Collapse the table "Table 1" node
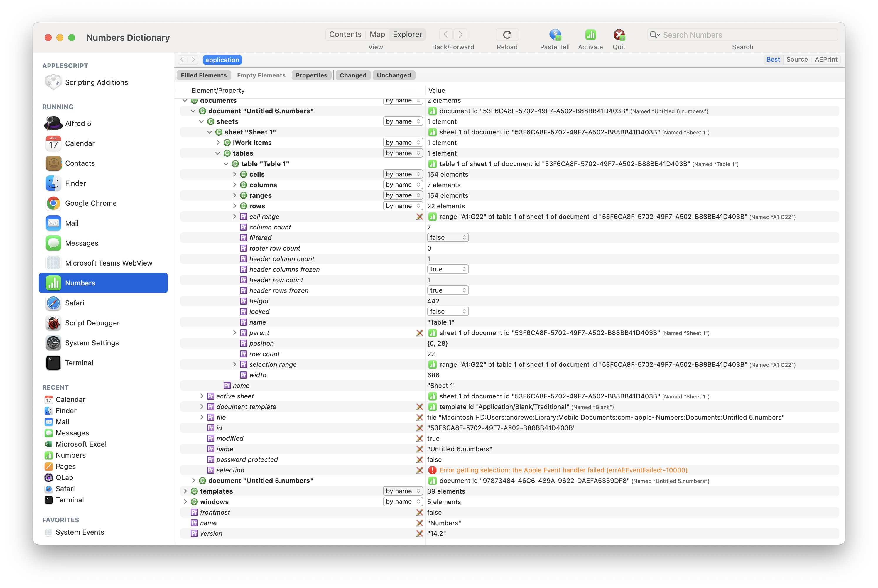The height and width of the screenshot is (588, 878). (x=226, y=164)
